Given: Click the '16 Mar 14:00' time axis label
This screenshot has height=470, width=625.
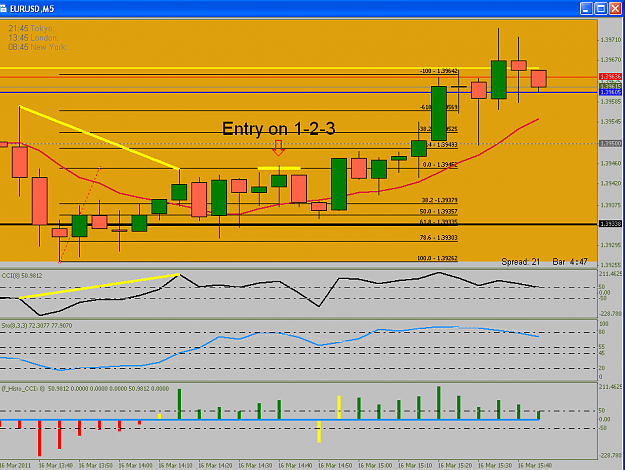Looking at the screenshot, I should [136, 465].
